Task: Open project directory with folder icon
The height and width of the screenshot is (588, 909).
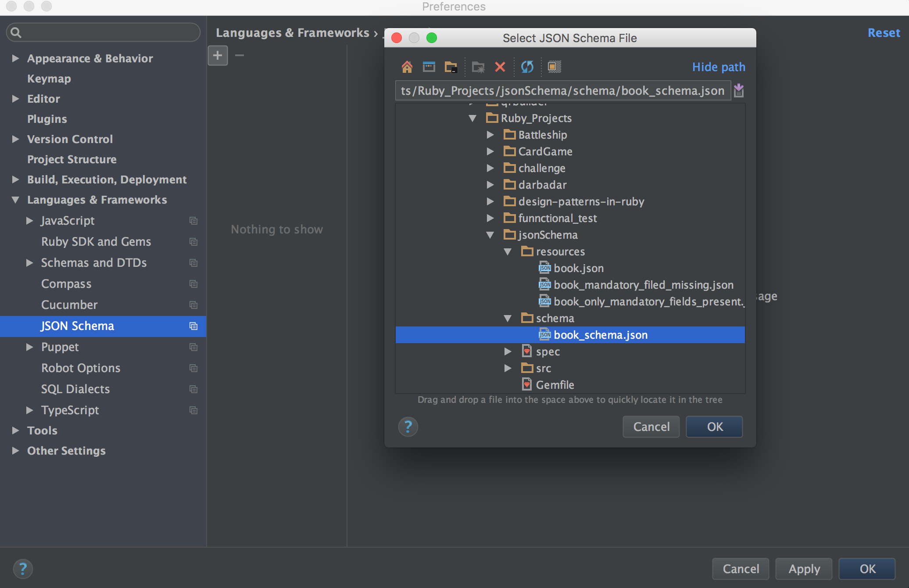Action: coord(451,67)
